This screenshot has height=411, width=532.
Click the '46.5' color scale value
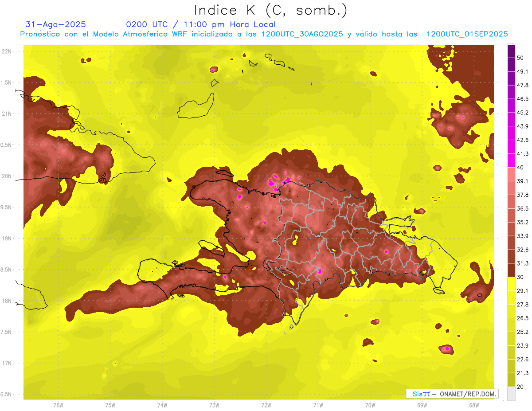click(523, 99)
